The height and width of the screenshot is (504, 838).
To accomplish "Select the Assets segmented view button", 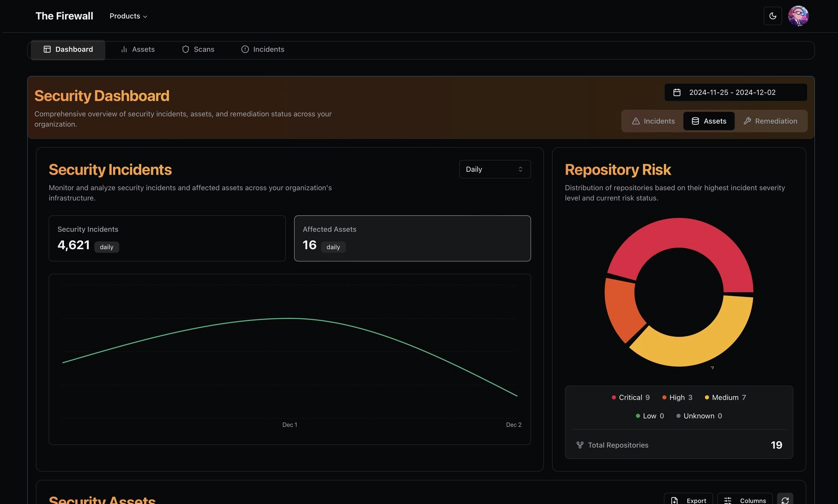I will (709, 121).
